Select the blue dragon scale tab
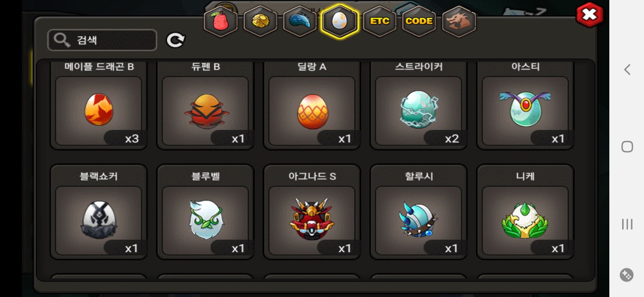The width and height of the screenshot is (644, 297). pyautogui.click(x=300, y=21)
